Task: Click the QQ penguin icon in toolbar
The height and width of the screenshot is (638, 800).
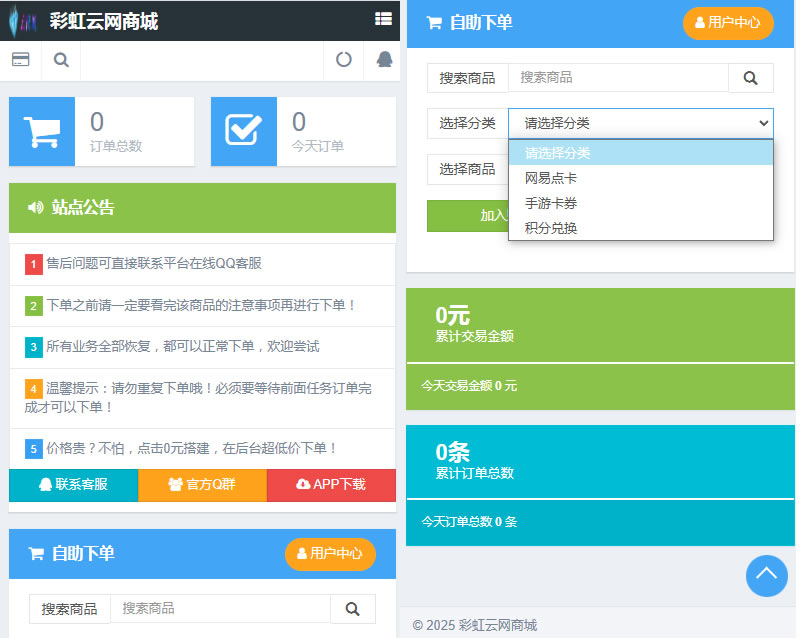Action: coord(384,60)
